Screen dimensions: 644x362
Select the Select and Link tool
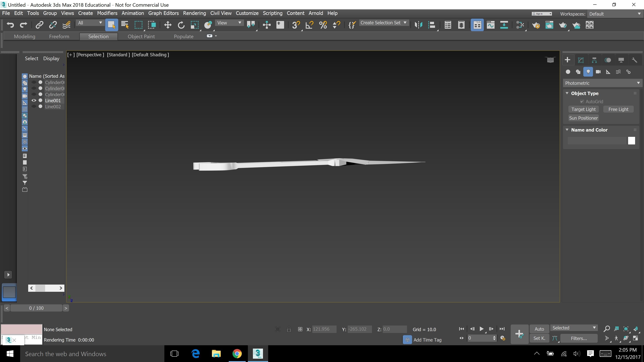(40, 25)
